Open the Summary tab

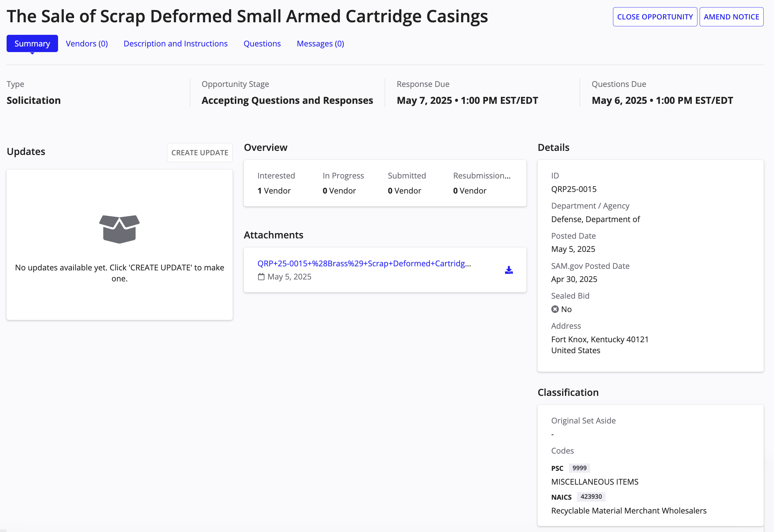point(32,44)
